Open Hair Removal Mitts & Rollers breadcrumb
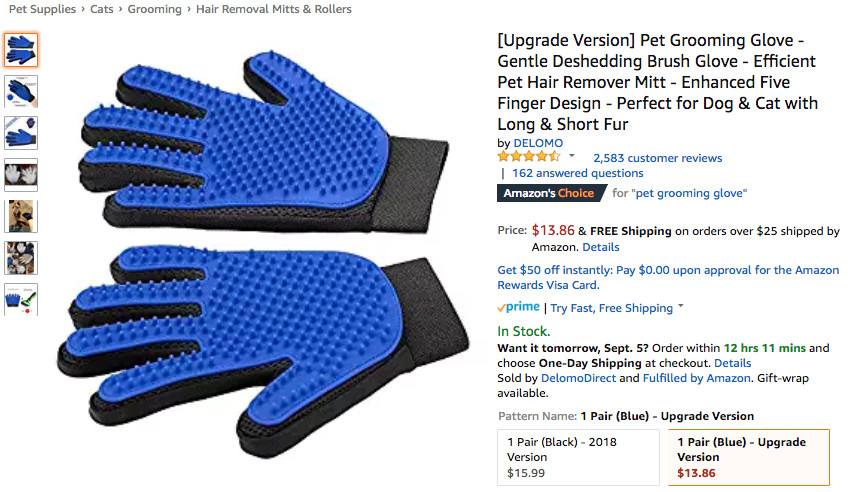This screenshot has height=492, width=859. point(274,9)
